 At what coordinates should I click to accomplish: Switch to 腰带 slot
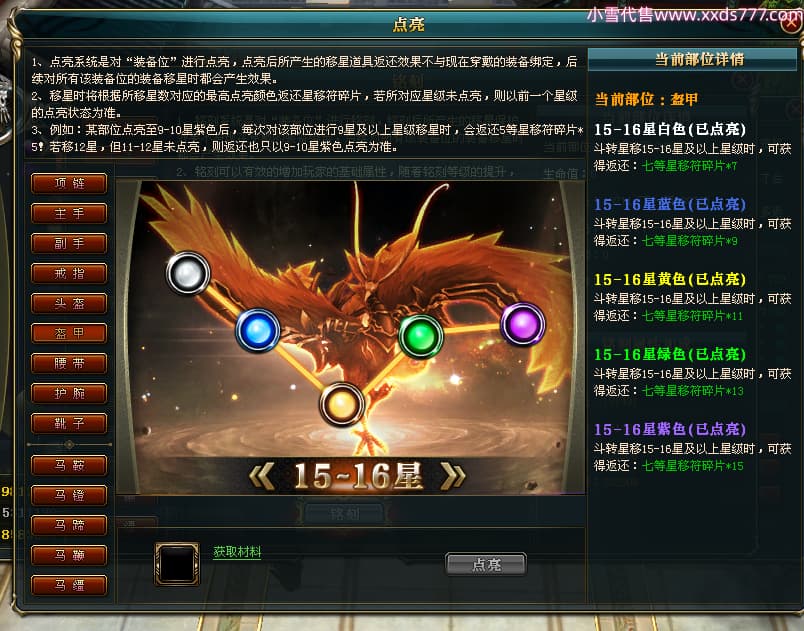coord(69,363)
